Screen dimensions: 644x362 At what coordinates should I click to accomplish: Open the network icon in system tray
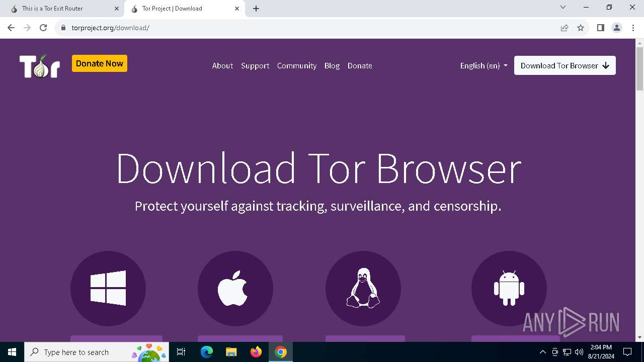point(567,352)
